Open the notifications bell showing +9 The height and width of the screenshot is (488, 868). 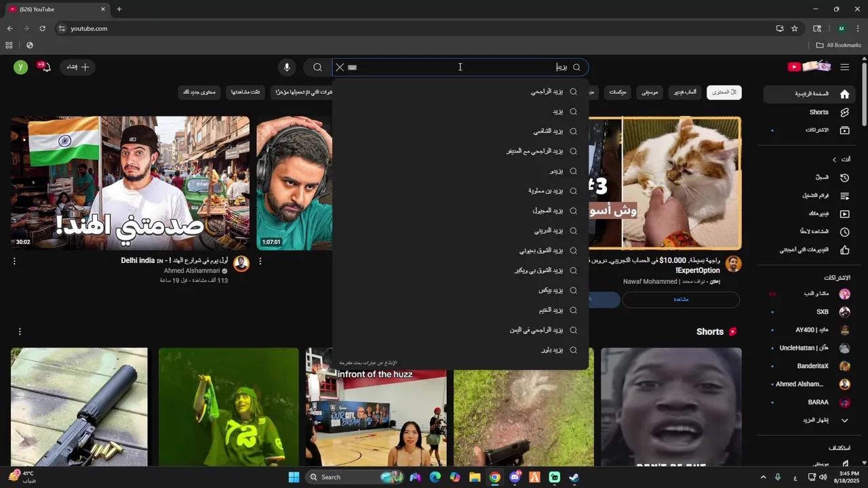click(x=45, y=66)
